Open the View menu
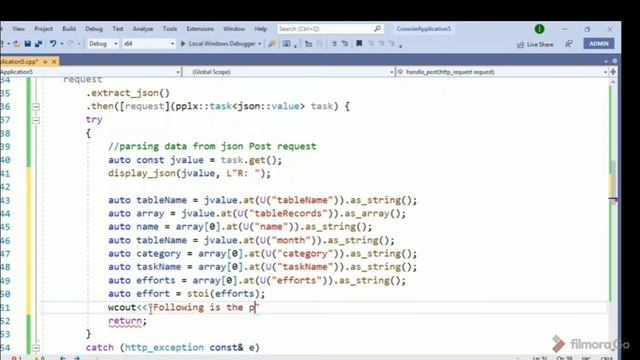This screenshot has width=640, height=360. point(18,29)
